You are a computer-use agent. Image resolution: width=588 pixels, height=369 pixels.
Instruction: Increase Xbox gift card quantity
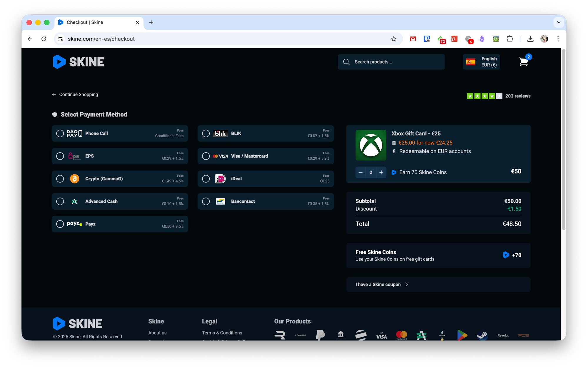point(381,173)
